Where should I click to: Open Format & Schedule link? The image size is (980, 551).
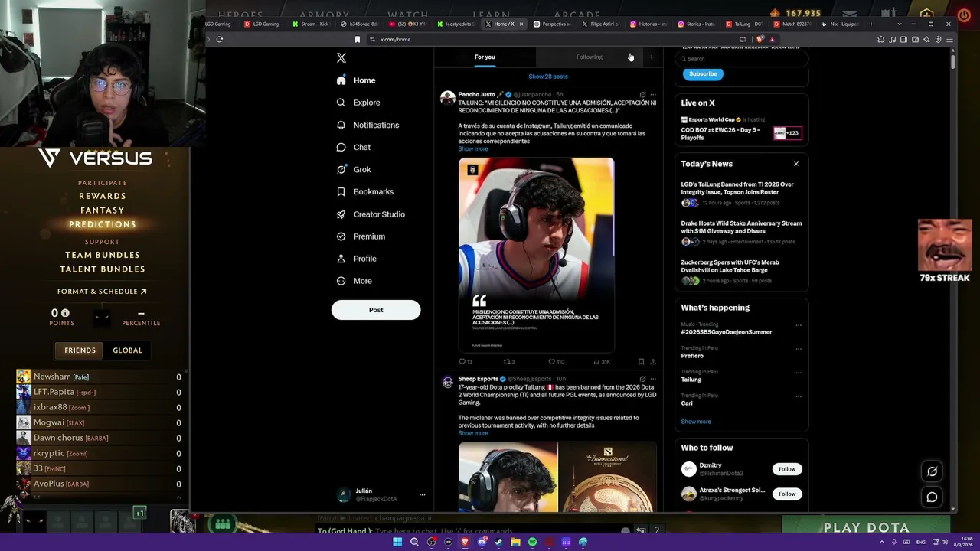pos(102,292)
